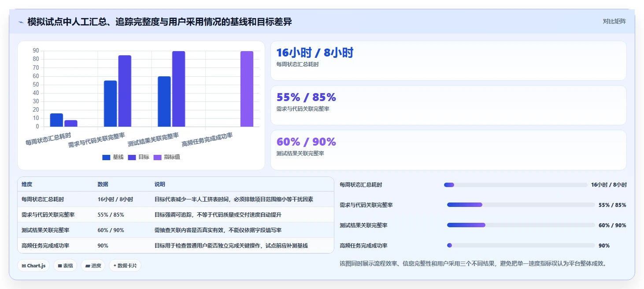Screen dimensions: 644x289
Task: Select the 需求与代码关联完整率 cell in the table
Action: [48, 215]
